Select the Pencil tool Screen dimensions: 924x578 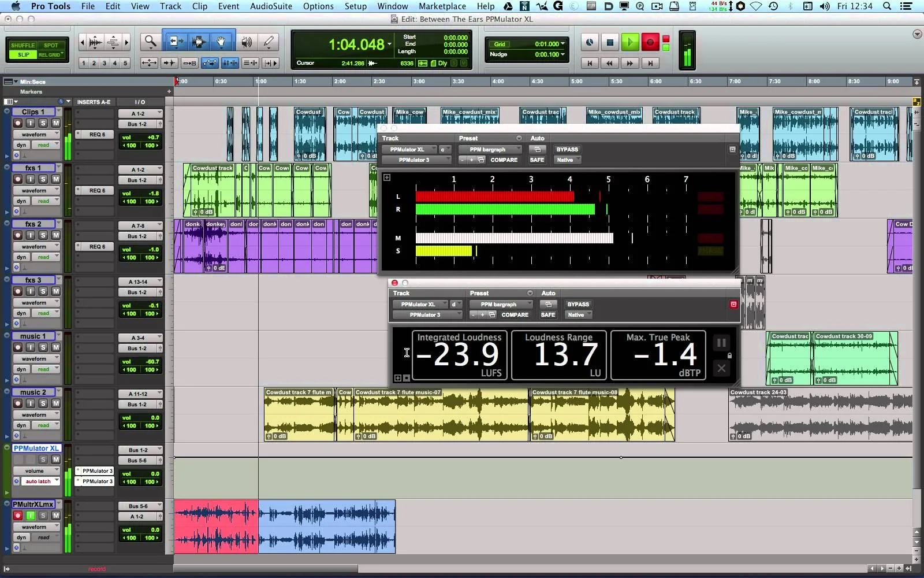pos(269,42)
